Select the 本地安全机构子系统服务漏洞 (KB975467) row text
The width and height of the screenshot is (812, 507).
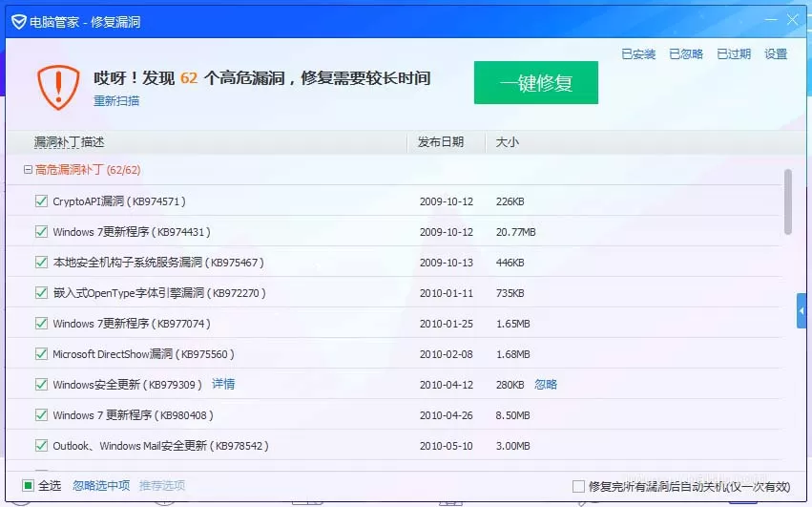click(x=158, y=263)
